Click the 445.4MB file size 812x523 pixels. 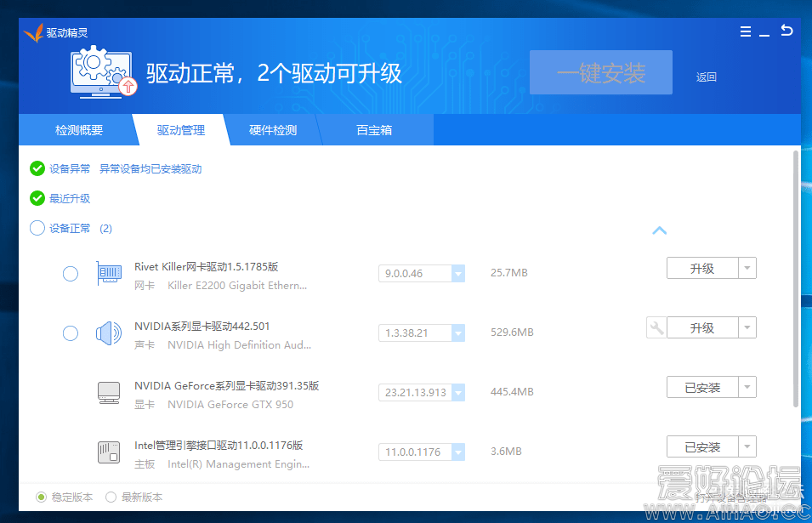coord(512,392)
